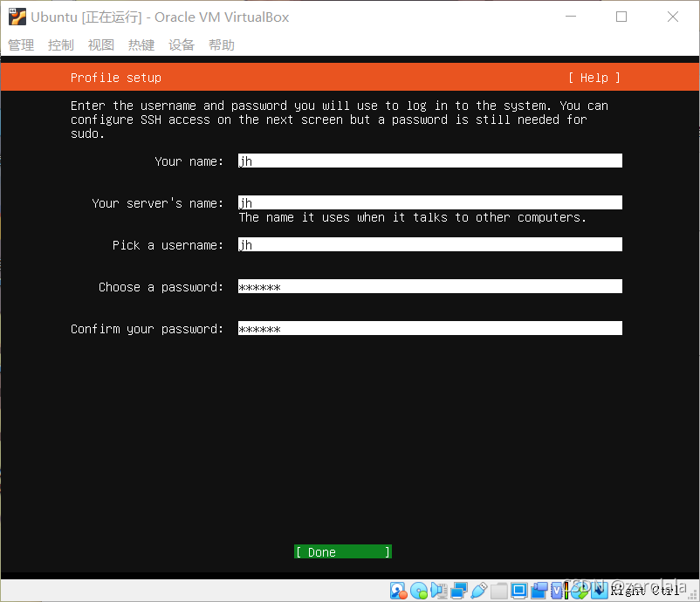
Task: Open the 视图 menu
Action: pos(101,45)
